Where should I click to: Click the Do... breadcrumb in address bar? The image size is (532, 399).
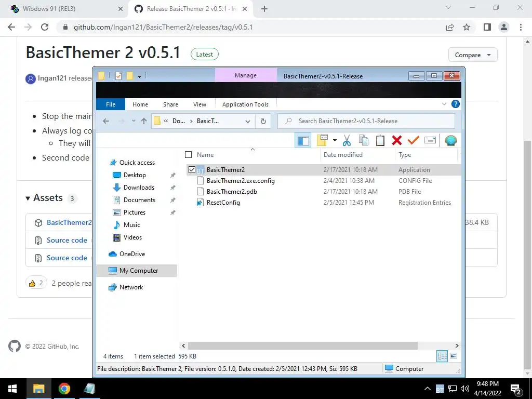tap(179, 121)
